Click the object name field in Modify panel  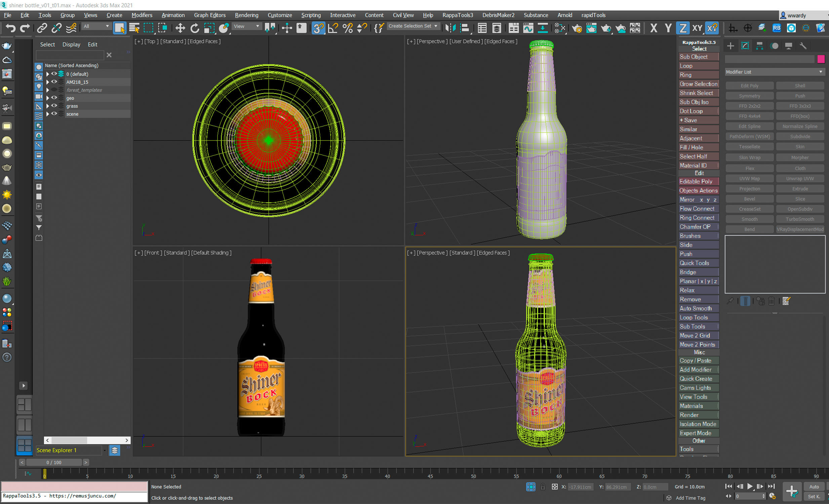[x=770, y=59]
